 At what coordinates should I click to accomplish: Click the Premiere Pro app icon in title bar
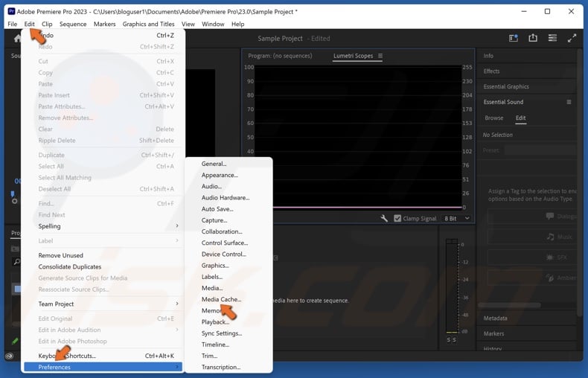(11, 11)
